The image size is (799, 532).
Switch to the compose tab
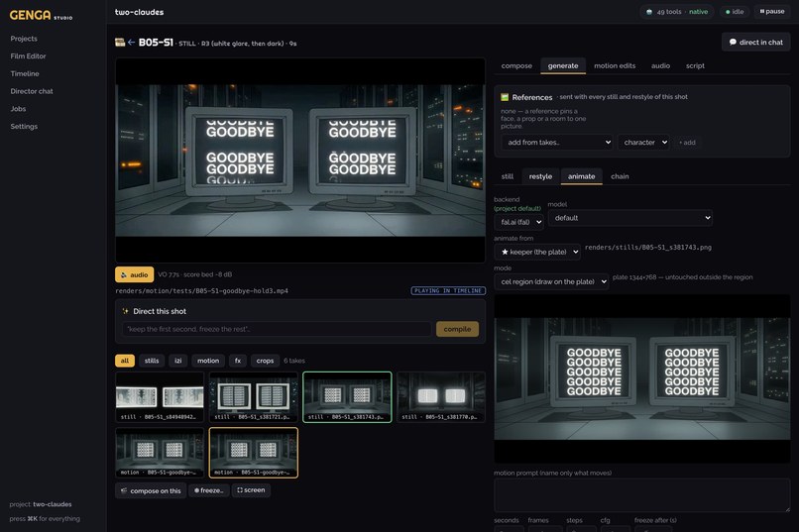pyautogui.click(x=516, y=65)
